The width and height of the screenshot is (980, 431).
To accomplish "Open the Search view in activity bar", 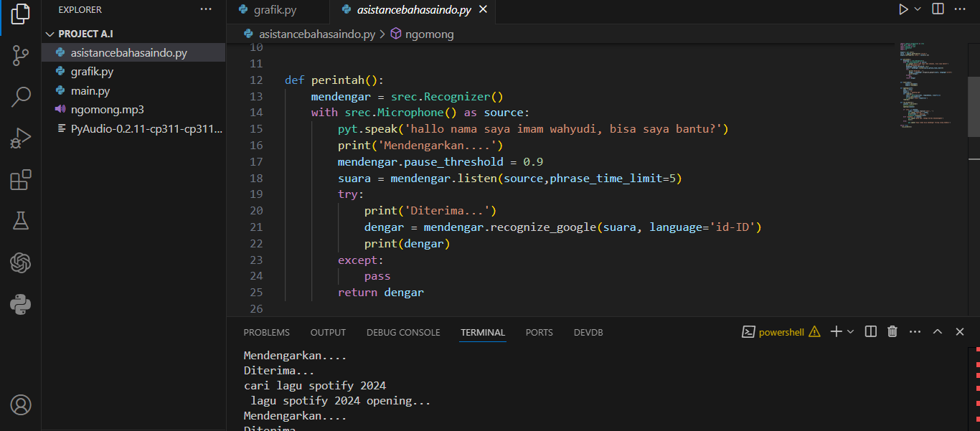I will click(21, 97).
